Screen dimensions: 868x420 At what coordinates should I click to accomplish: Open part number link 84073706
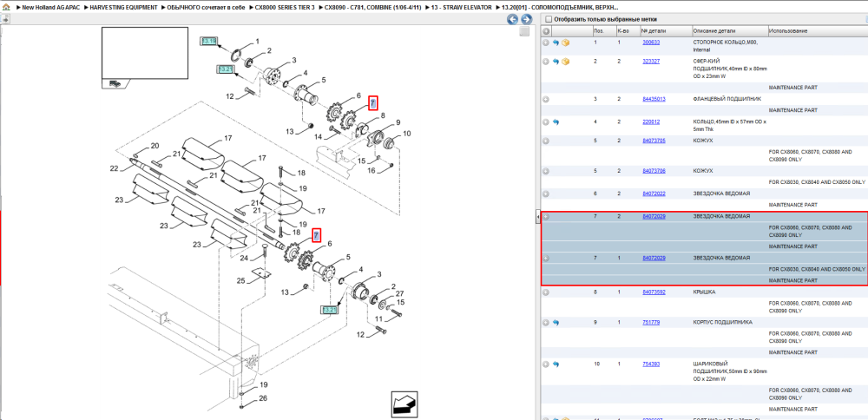[654, 170]
